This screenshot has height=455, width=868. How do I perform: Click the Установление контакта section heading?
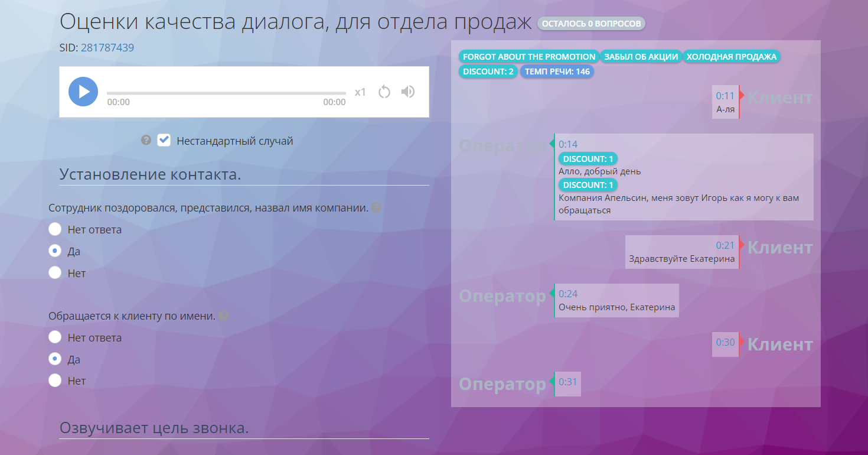tap(150, 174)
